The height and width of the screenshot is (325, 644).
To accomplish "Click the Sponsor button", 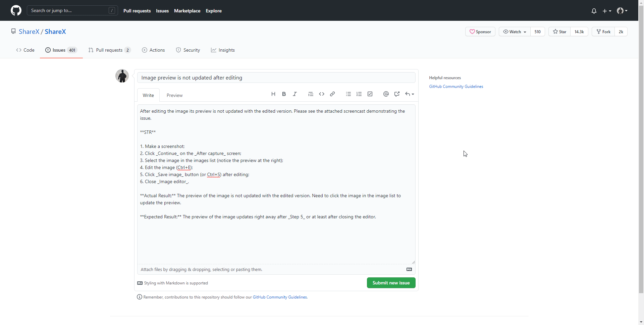I will point(480,32).
